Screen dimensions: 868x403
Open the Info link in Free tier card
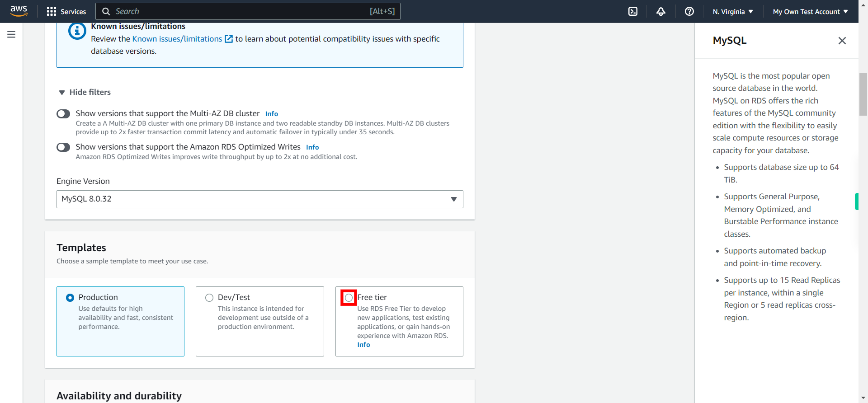[363, 345]
